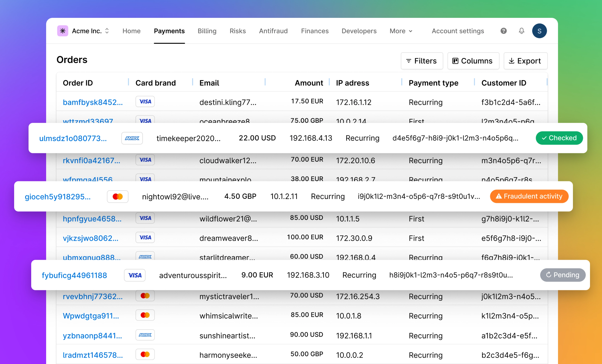The height and width of the screenshot is (364, 602).
Task: Click Visa icon in hpnfgyue4658 row
Action: tap(145, 218)
